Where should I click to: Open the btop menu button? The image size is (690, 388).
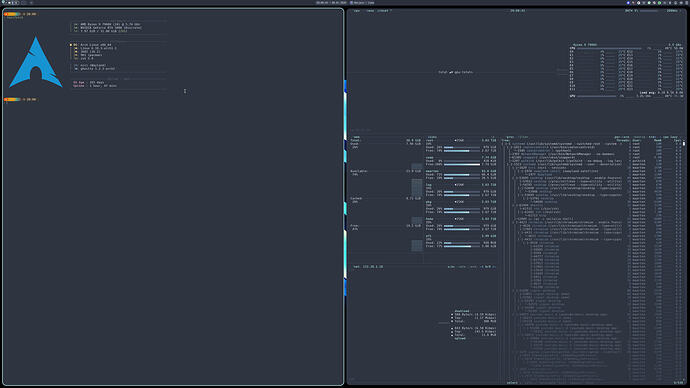pyautogui.click(x=370, y=11)
